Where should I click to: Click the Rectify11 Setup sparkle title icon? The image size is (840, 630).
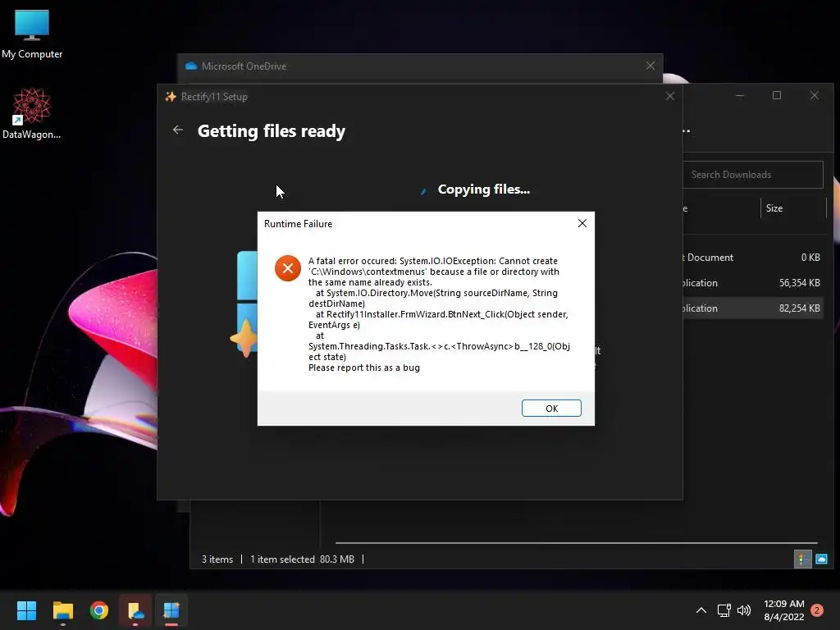171,97
